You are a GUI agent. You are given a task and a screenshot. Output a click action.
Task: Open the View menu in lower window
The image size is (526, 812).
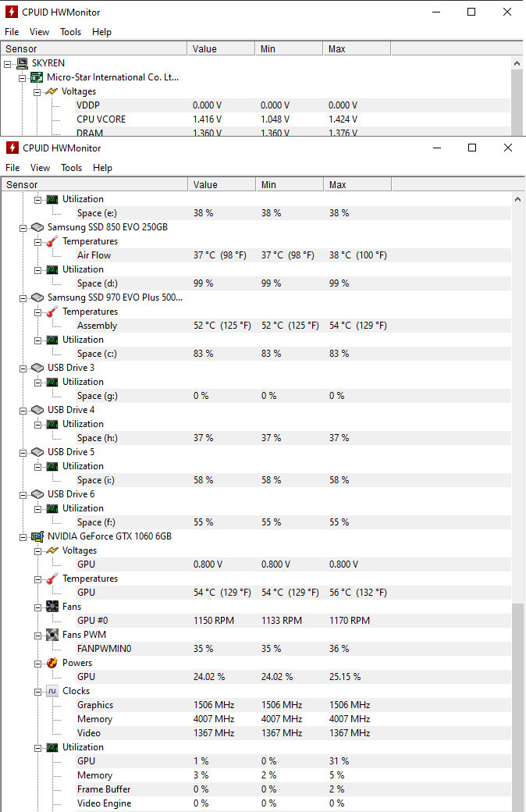pyautogui.click(x=40, y=168)
